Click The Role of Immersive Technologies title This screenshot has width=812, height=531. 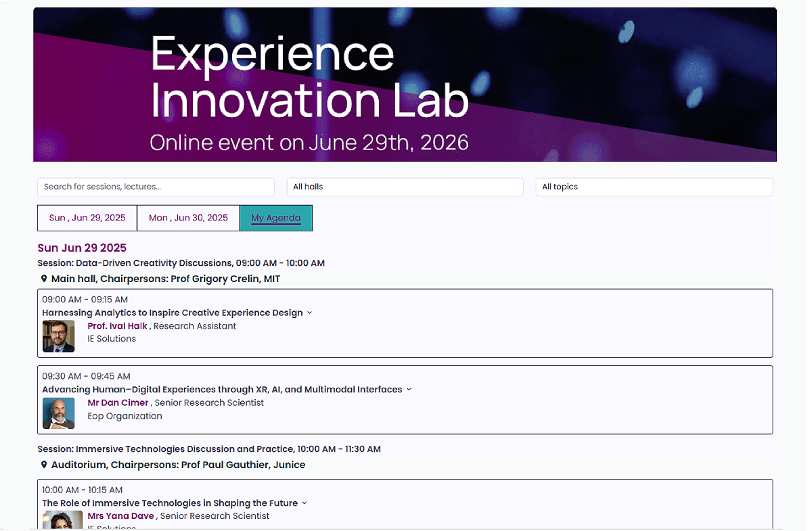point(169,503)
